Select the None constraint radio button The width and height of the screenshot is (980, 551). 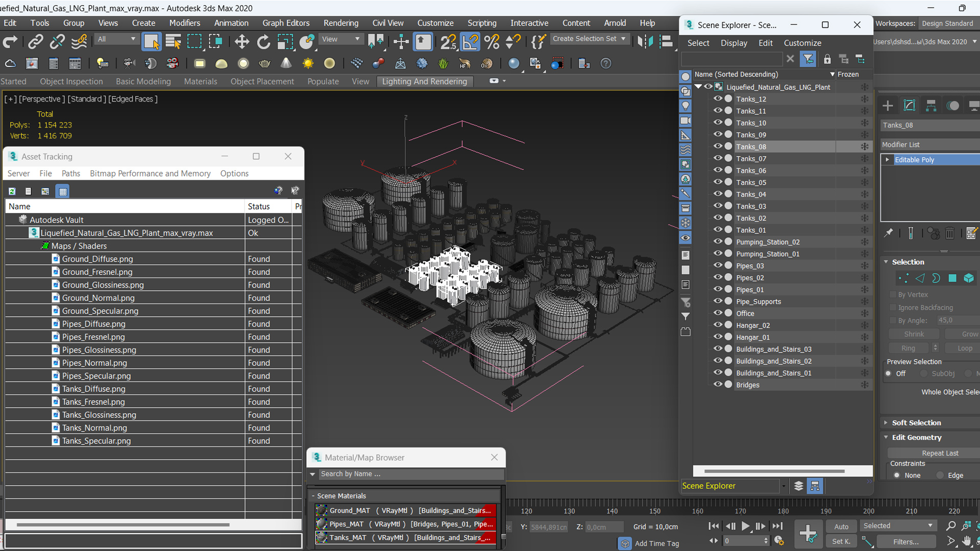[x=897, y=475]
